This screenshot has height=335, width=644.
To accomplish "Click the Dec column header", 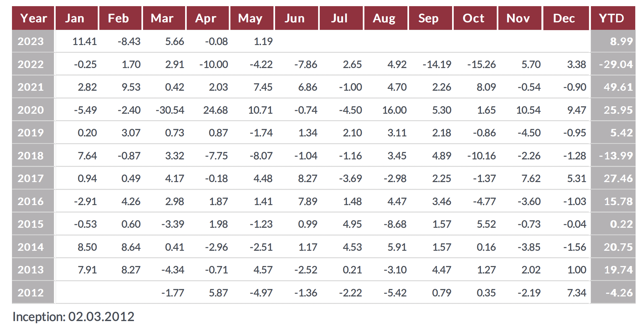I will 564,18.
